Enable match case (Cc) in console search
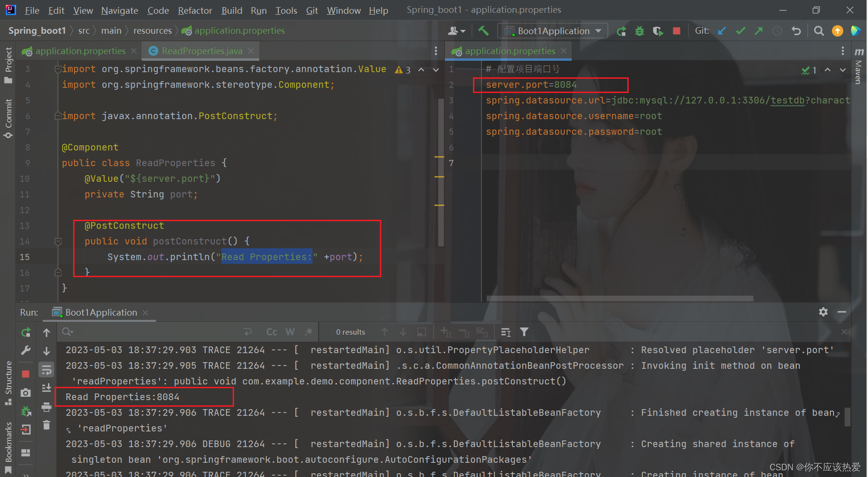 pyautogui.click(x=271, y=332)
